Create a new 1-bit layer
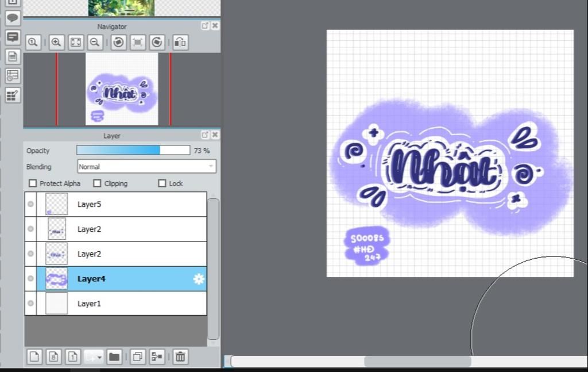588x372 pixels. pos(73,356)
